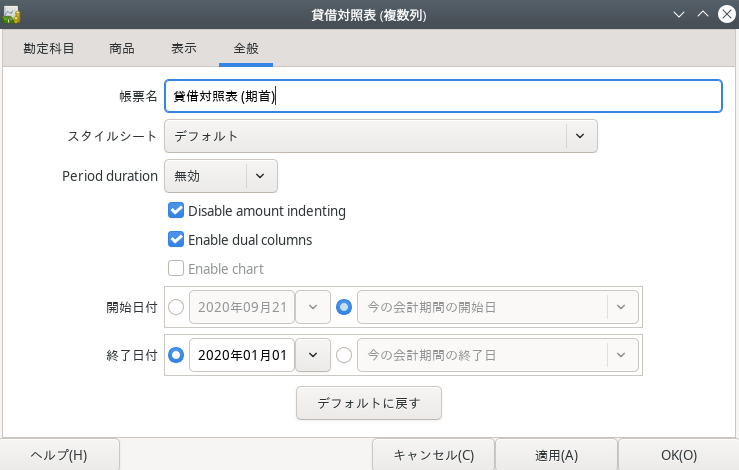This screenshot has width=739, height=470.
Task: Select the 終了日付 absolute date radio button
Action: 176,355
